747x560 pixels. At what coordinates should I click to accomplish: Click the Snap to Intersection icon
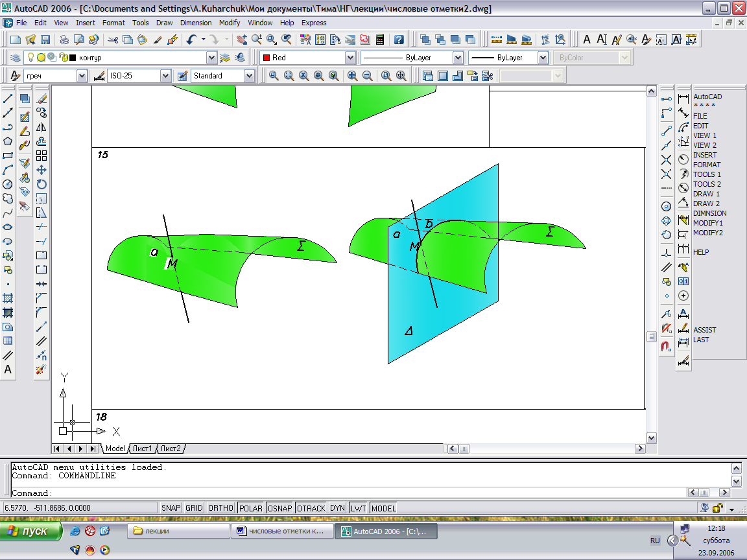(x=667, y=160)
